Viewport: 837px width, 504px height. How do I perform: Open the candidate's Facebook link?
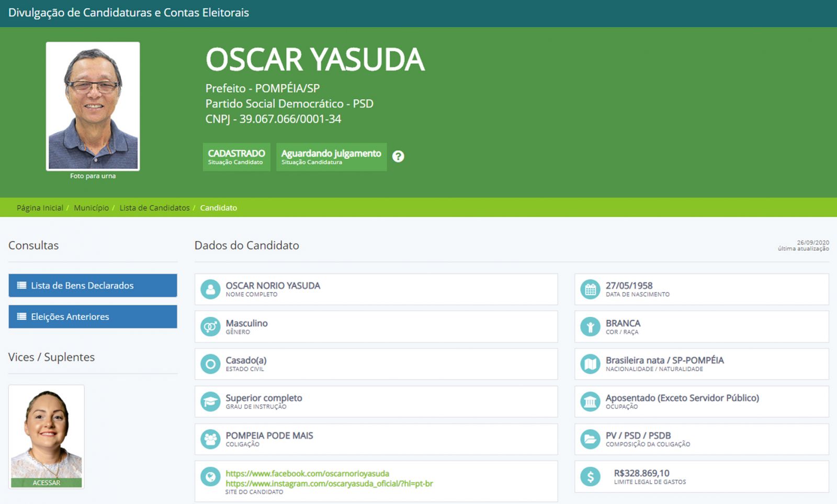(307, 474)
